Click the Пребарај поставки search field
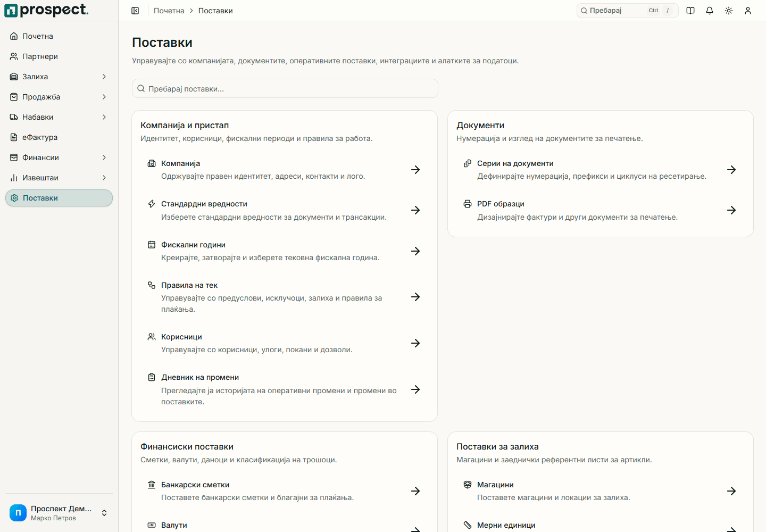Viewport: 766px width, 532px height. (x=285, y=88)
